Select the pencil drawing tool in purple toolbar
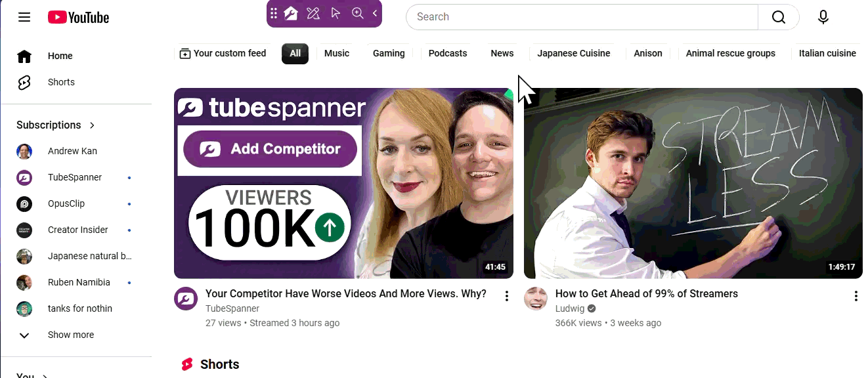Screen dimensions: 868x378 [313, 13]
